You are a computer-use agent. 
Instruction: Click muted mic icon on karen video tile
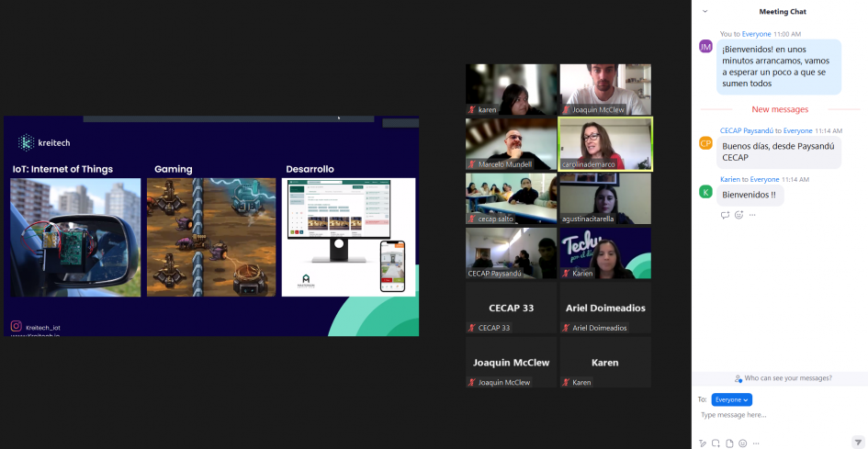pyautogui.click(x=472, y=109)
